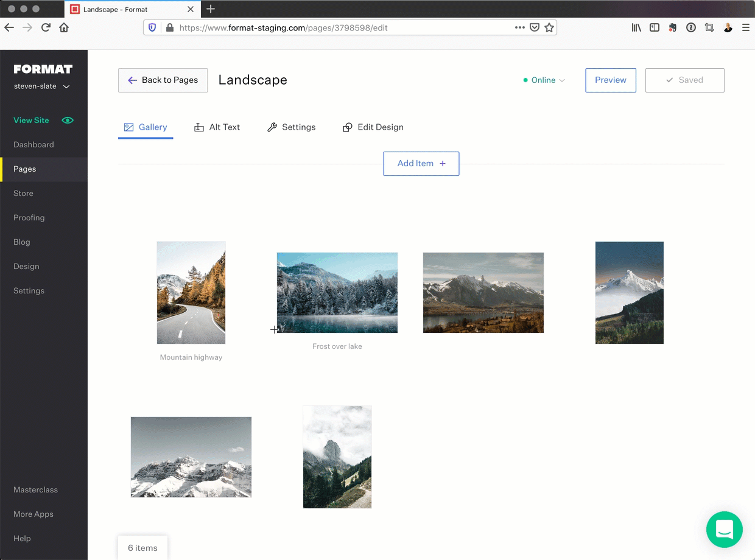Screen dimensions: 755x560
Task: Select the snowy peak above clouds thumbnail
Action: point(630,293)
